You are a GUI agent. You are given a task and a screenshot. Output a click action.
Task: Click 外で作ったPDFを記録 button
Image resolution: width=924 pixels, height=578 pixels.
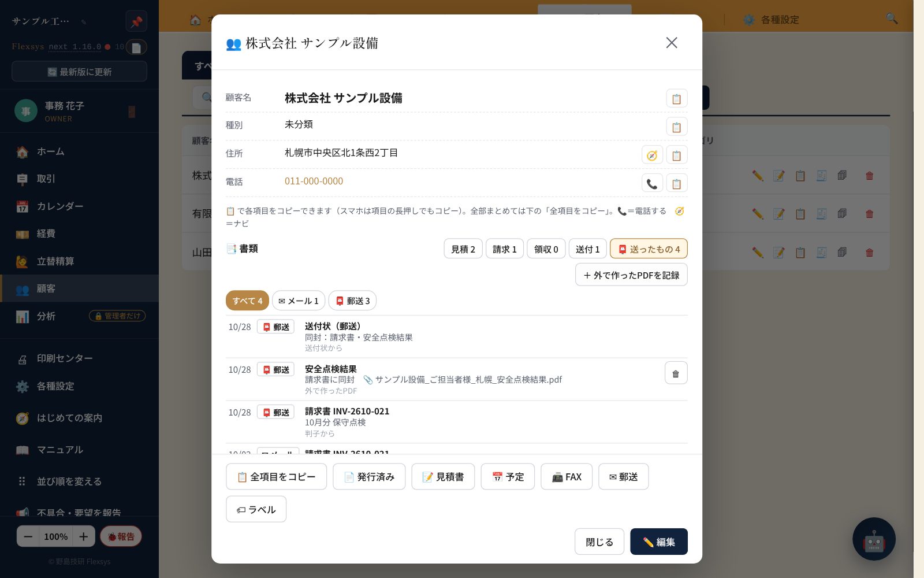pyautogui.click(x=631, y=275)
